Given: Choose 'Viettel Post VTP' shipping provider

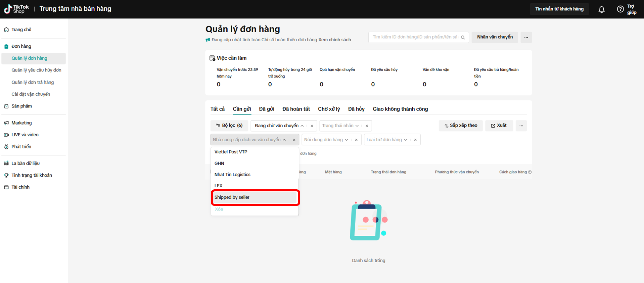Looking at the screenshot, I should tap(231, 152).
